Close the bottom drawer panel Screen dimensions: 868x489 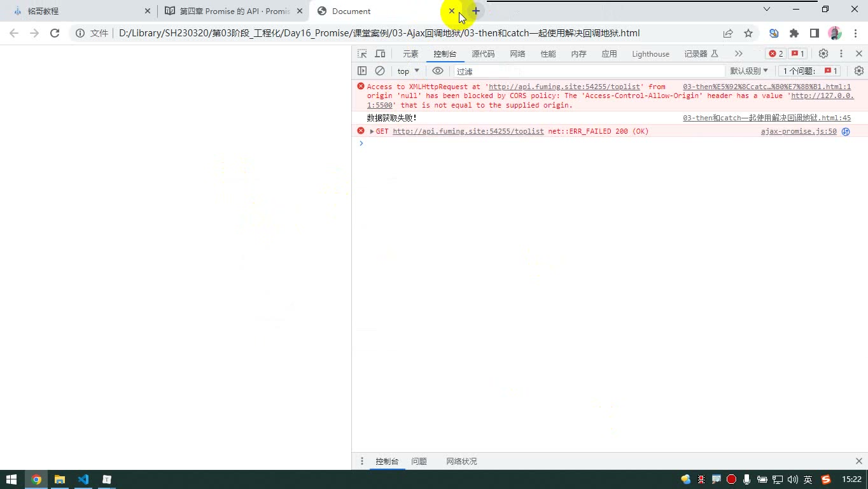[859, 461]
